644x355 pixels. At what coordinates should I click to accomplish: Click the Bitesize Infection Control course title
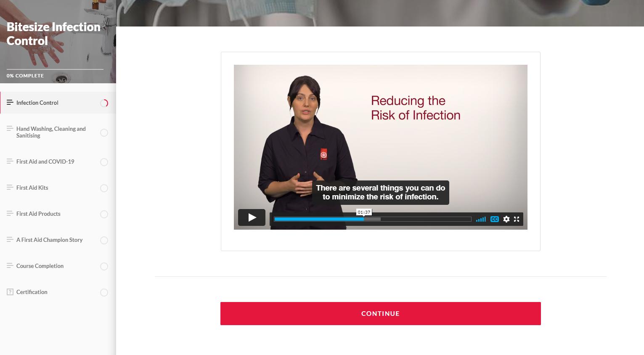pos(53,34)
